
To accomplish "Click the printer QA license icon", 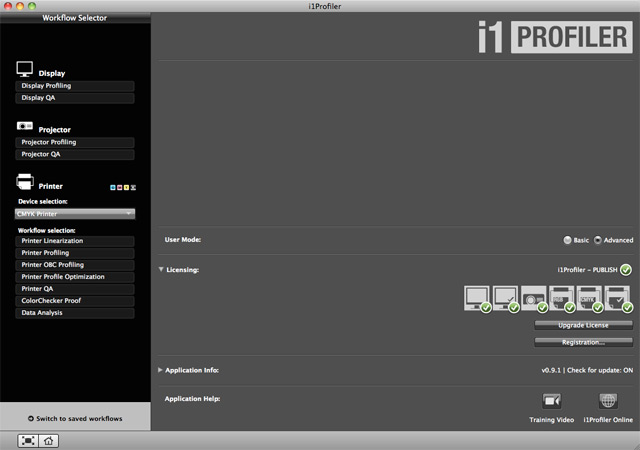I will (x=618, y=299).
